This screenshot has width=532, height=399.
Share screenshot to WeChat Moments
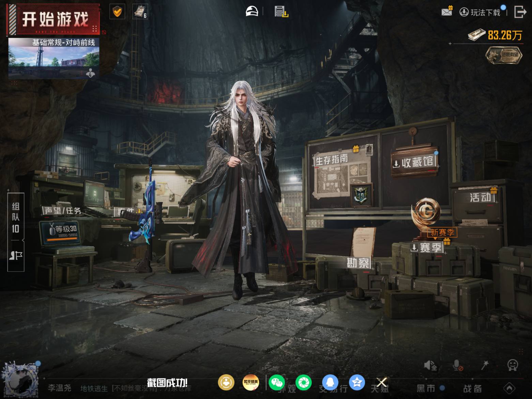tap(303, 382)
